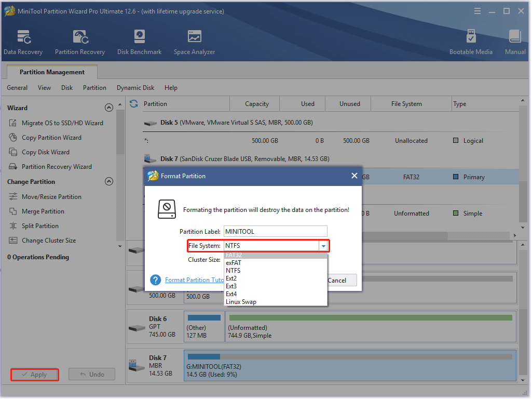Select Disk 7 icon in disk map
The height and width of the screenshot is (399, 532).
(x=137, y=366)
